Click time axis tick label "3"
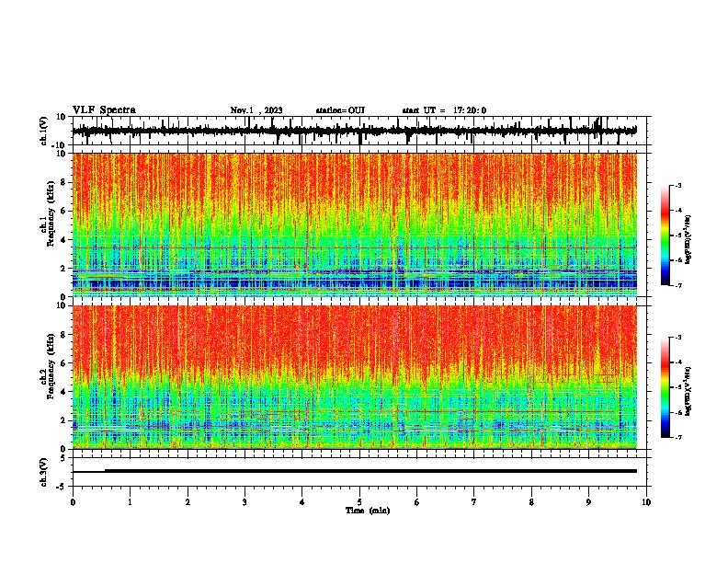 click(245, 502)
